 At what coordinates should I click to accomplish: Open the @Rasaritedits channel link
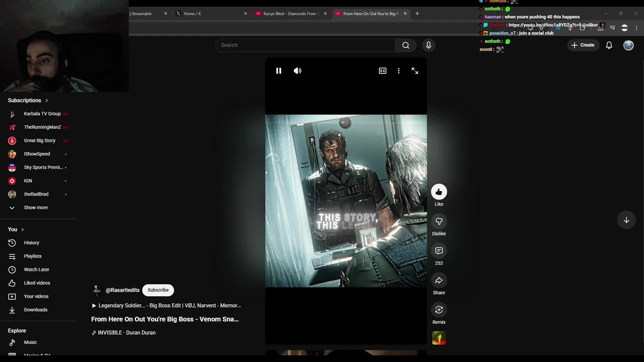click(122, 290)
